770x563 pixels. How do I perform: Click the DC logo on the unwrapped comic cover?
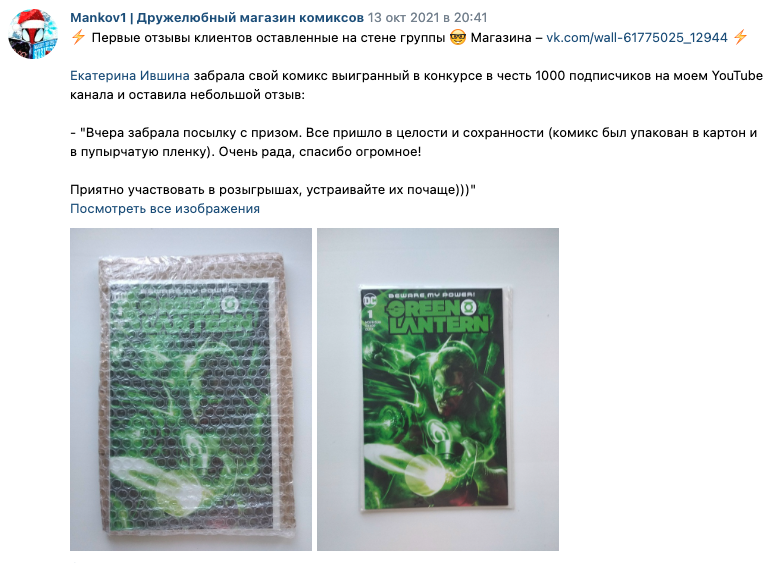[369, 299]
